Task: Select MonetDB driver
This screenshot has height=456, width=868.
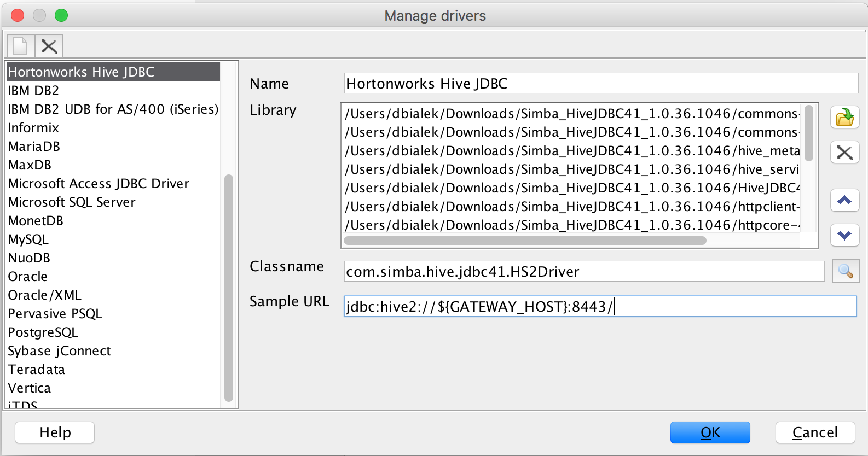Action: pos(113,220)
